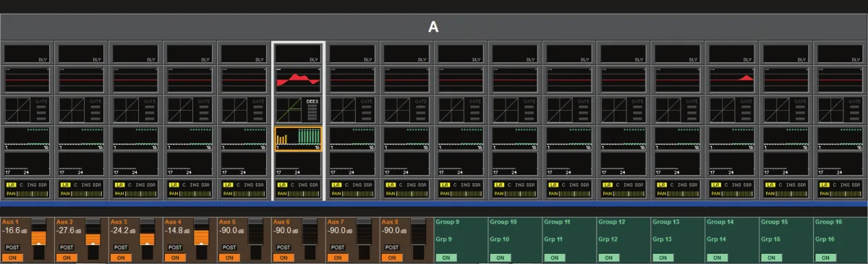This screenshot has width=868, height=264.
Task: Switch the Aux 4 ON button
Action: coord(175,257)
